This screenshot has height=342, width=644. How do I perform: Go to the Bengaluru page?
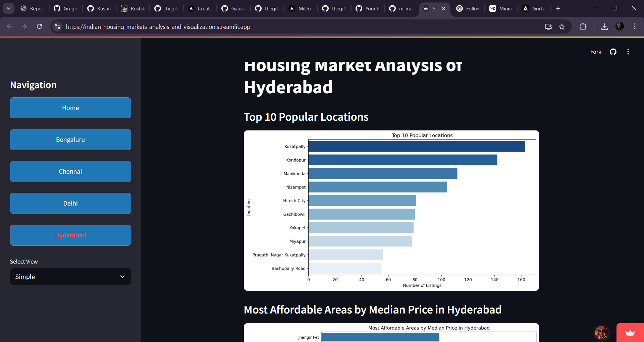tap(70, 139)
